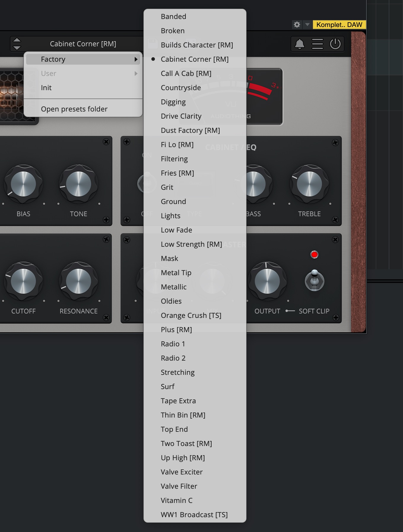
Task: Click the Cabinet Corner [RM] preset name field
Action: 83,44
